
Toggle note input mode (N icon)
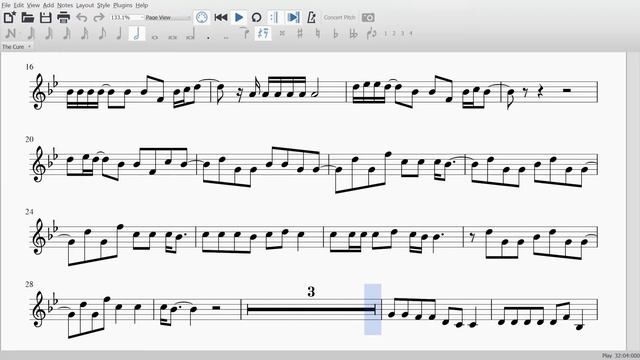pyautogui.click(x=11, y=33)
